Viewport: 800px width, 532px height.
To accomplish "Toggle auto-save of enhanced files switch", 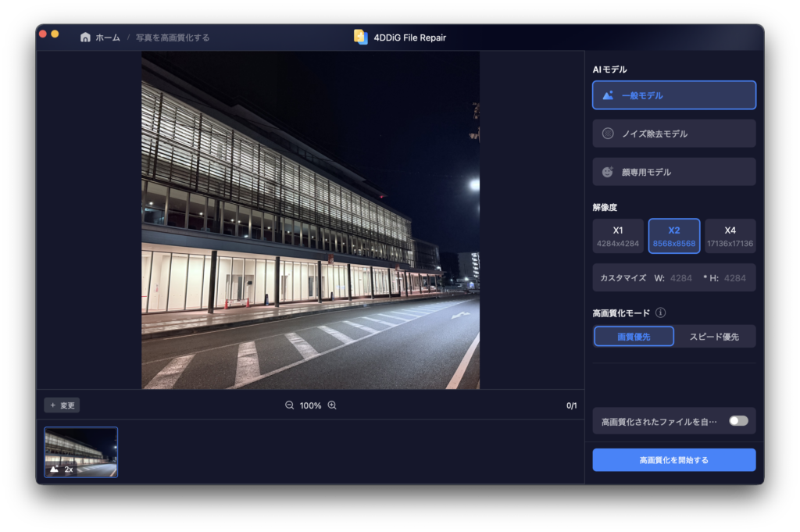I will tap(737, 421).
